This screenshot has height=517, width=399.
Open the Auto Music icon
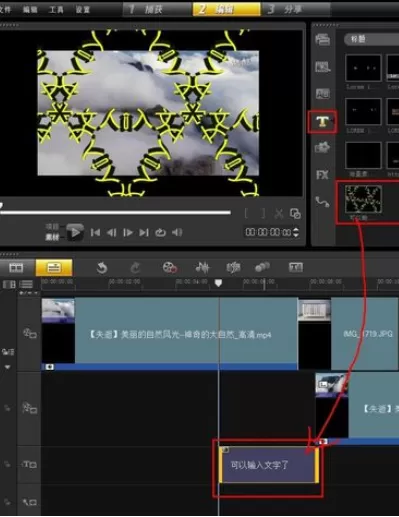(233, 267)
